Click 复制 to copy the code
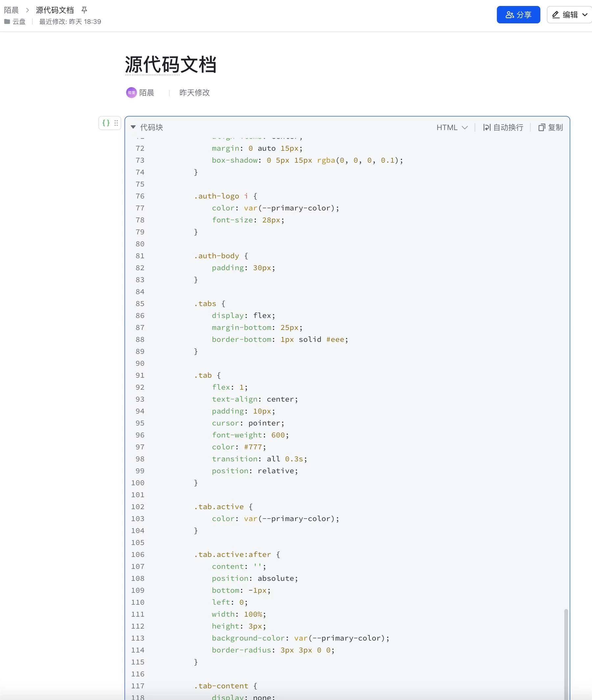The image size is (592, 700). [x=555, y=128]
